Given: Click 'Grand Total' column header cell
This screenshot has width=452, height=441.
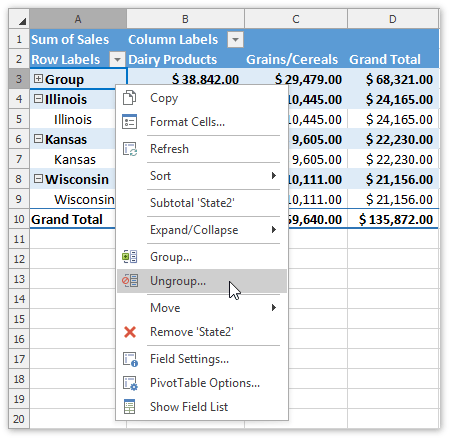Looking at the screenshot, I should (393, 60).
